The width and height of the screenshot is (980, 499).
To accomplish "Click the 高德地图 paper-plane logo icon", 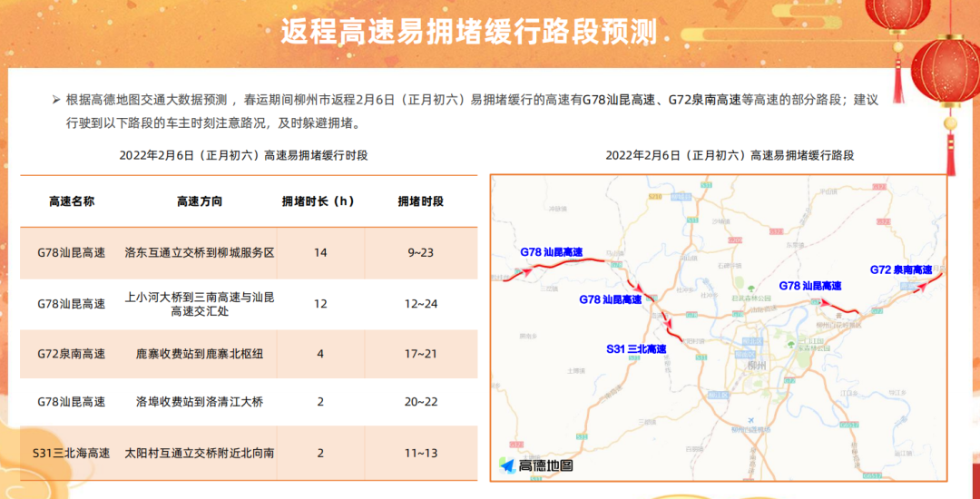I will pyautogui.click(x=507, y=465).
